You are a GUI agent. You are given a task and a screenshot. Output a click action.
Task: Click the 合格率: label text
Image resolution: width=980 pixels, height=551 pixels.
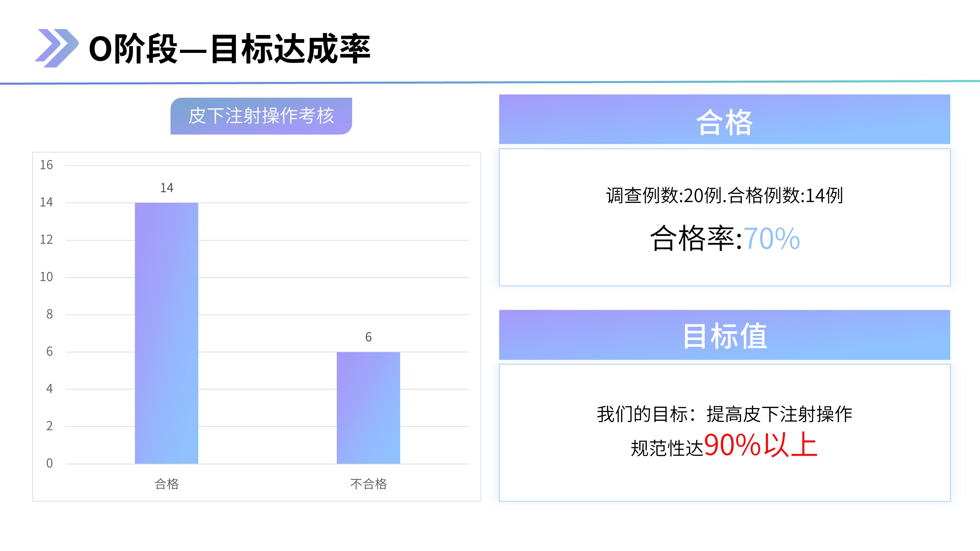click(696, 238)
